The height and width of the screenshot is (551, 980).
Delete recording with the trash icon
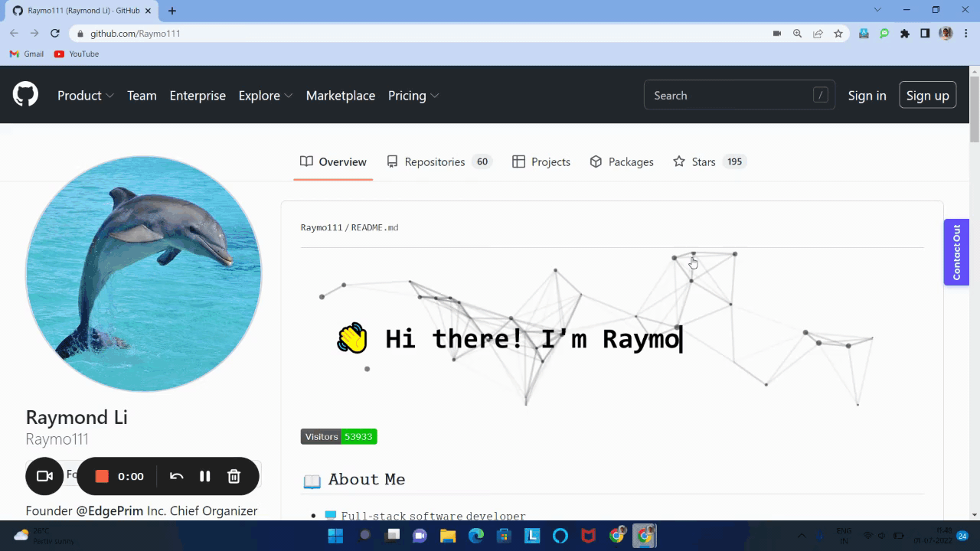pyautogui.click(x=234, y=476)
